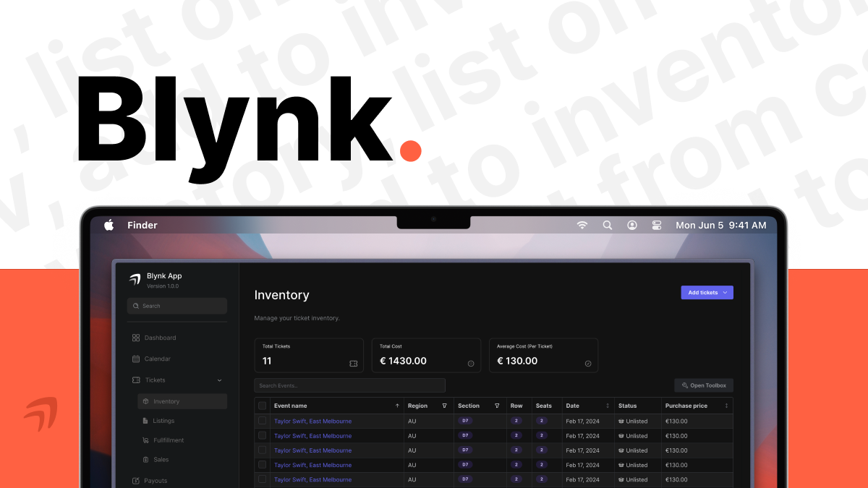Click the D7 section badge in first row
Screen dimensions: 868x488
point(465,421)
